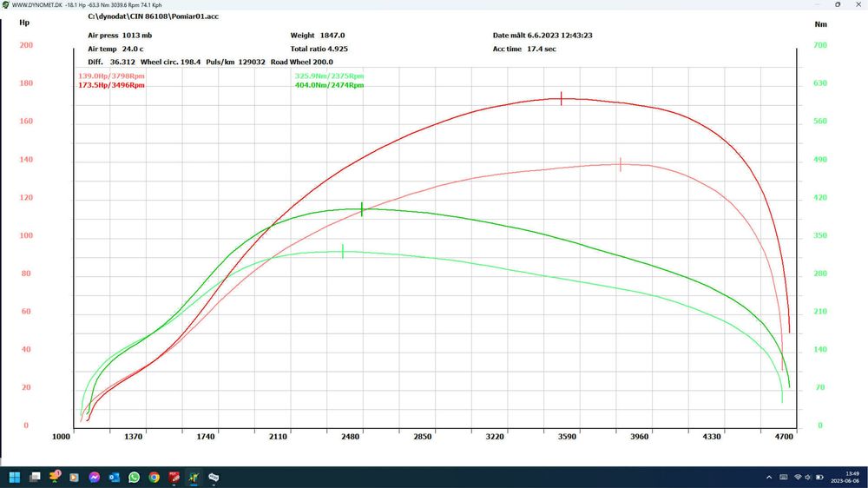Click the red peak marker at 173.5Hp
This screenshot has height=488, width=868.
[561, 99]
